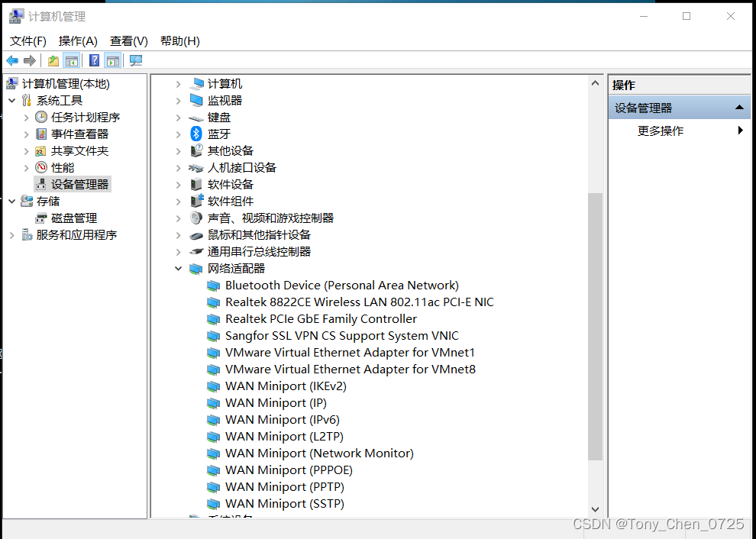The height and width of the screenshot is (539, 756).
Task: Click the device list scrollbar up arrow
Action: click(x=595, y=83)
